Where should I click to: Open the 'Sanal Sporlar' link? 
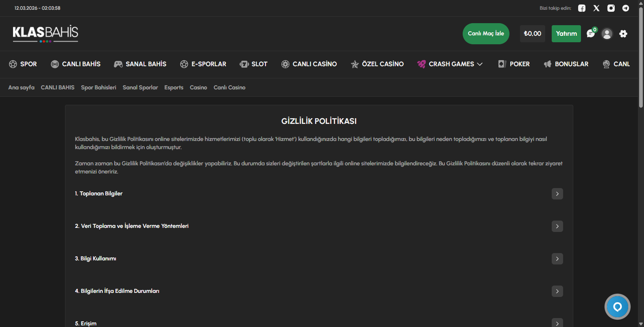pos(140,87)
